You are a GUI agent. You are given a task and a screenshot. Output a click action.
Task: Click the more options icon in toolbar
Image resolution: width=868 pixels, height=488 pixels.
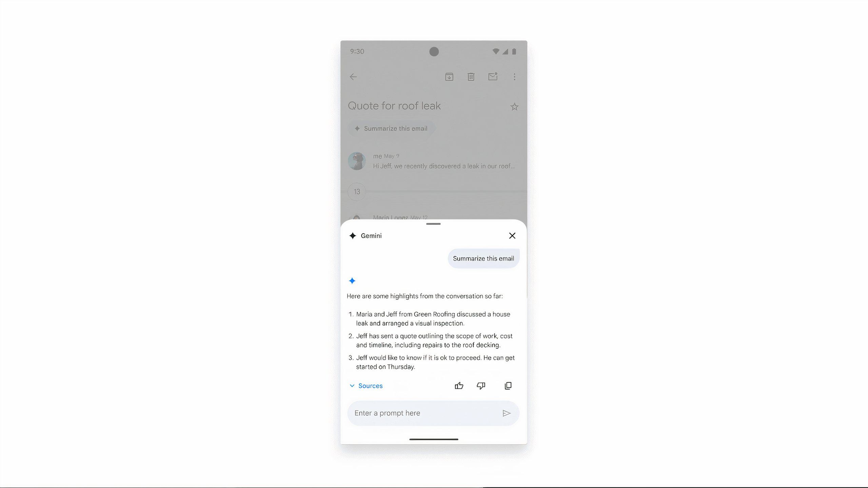pyautogui.click(x=514, y=76)
